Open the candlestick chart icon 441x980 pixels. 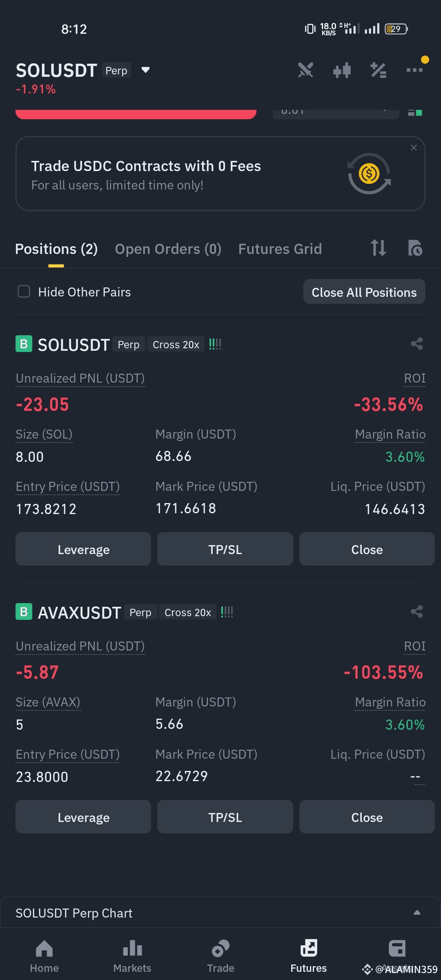click(342, 70)
